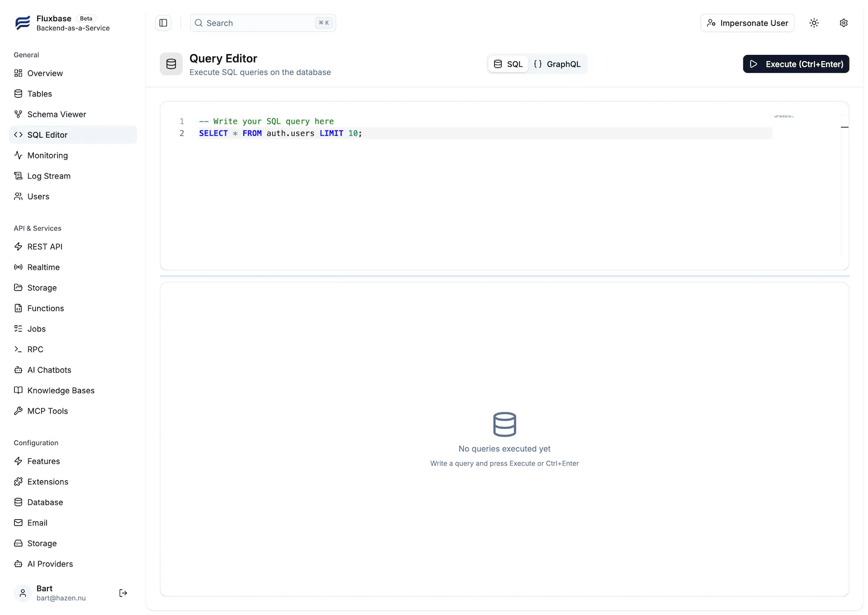Image resolution: width=868 pixels, height=615 pixels.
Task: Select the SQL query mode tab
Action: tap(507, 64)
